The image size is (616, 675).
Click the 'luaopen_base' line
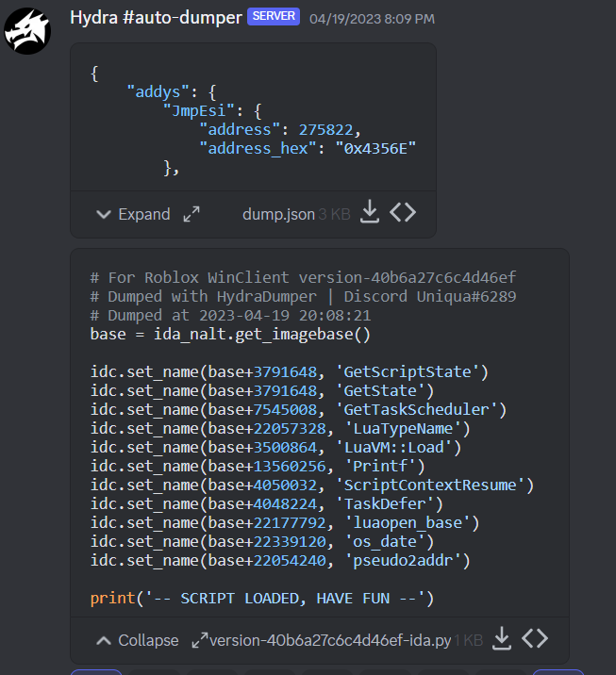(x=285, y=522)
